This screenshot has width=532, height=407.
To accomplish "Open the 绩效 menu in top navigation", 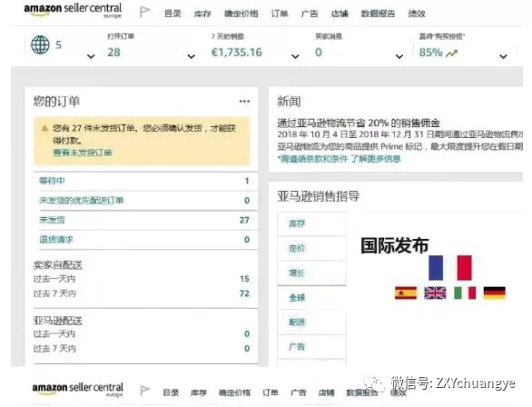I will tap(417, 14).
